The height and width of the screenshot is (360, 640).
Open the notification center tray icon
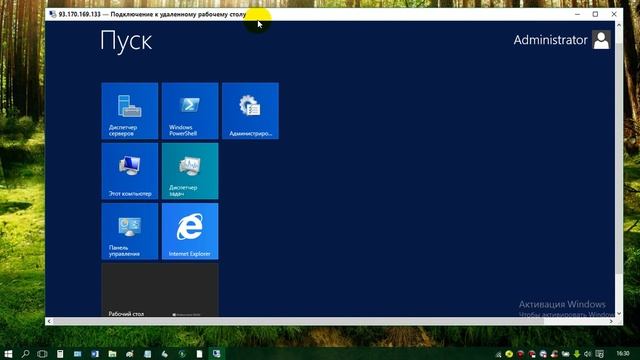(x=600, y=353)
